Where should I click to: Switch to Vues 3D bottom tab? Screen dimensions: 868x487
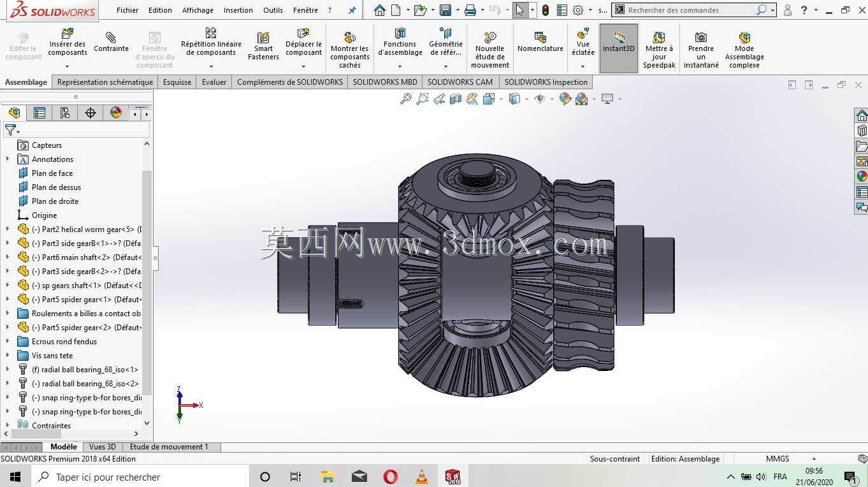tap(103, 447)
